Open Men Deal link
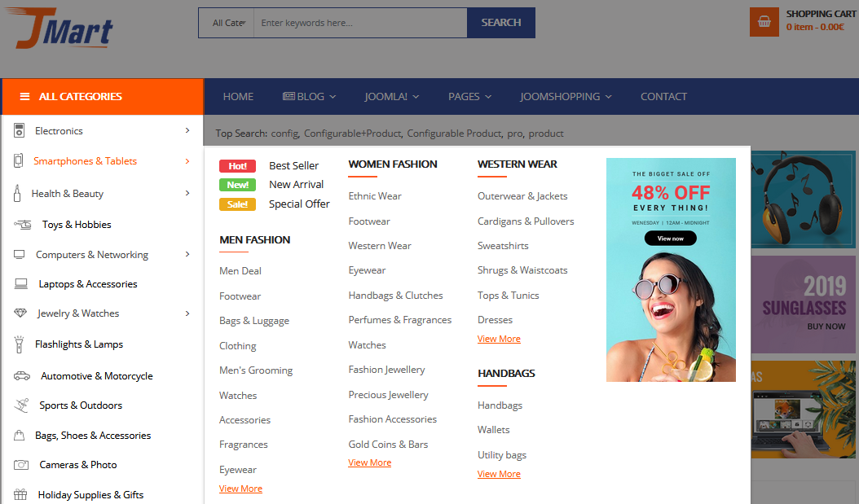This screenshot has width=859, height=504. coord(240,271)
